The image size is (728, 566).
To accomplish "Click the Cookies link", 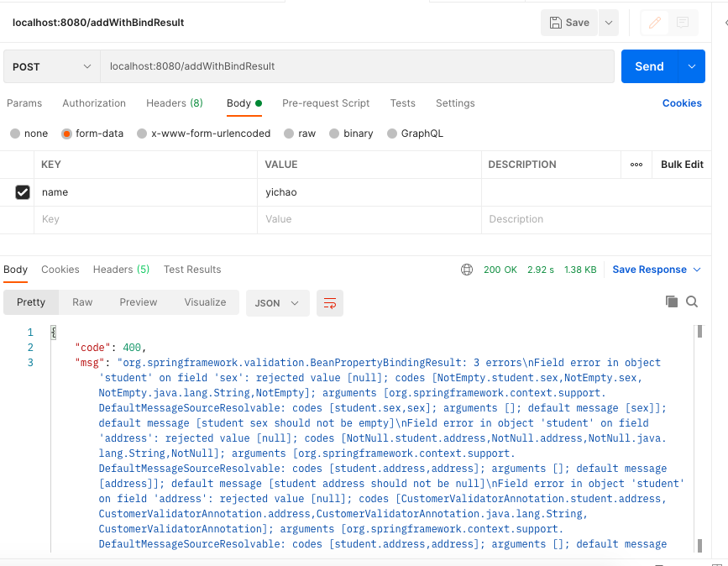I will pos(682,103).
